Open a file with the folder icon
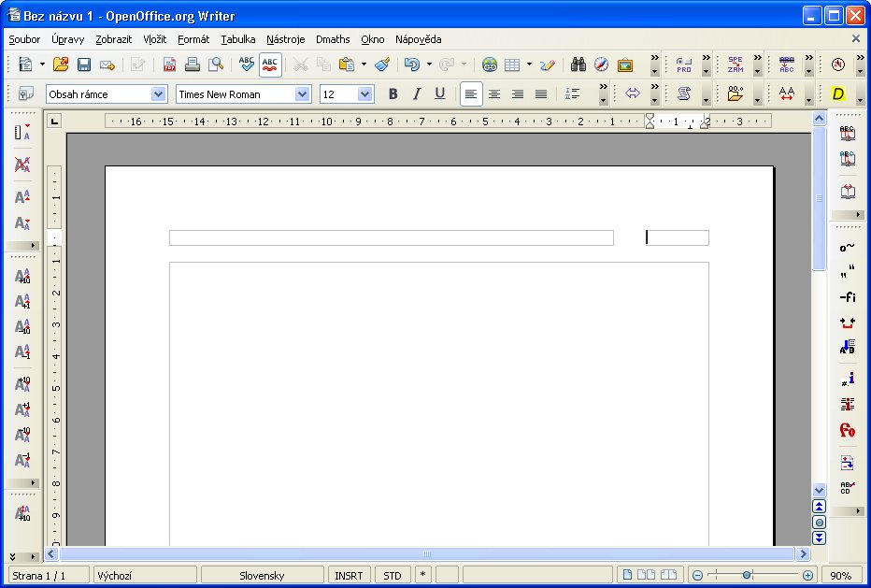 click(61, 65)
